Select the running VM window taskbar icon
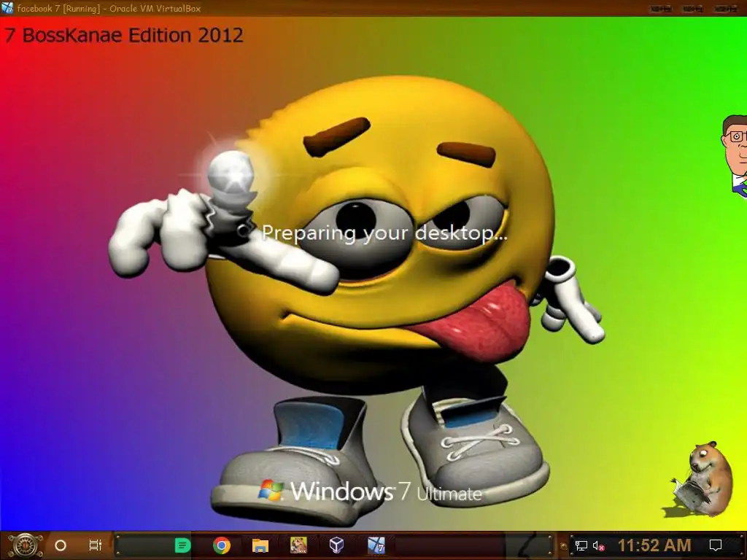 click(376, 545)
